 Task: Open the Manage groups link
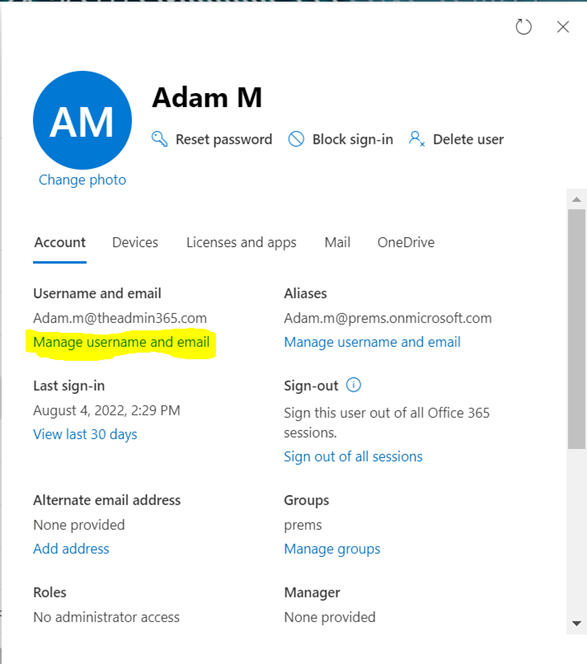click(332, 549)
